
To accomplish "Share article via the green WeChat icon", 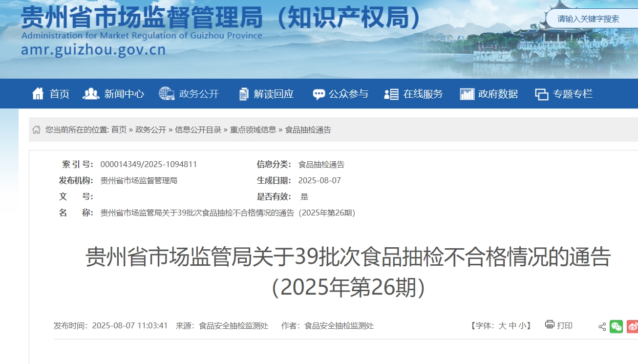I will (616, 326).
